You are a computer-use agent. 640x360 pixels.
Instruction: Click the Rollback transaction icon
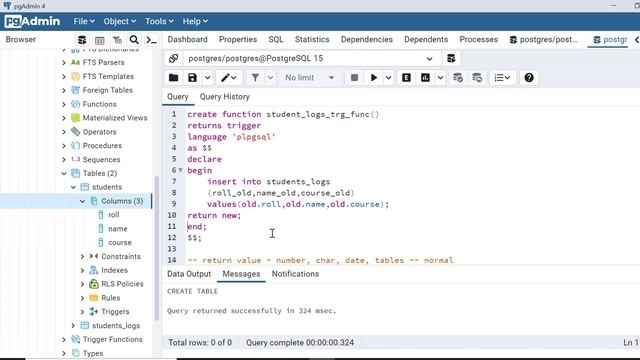(477, 78)
